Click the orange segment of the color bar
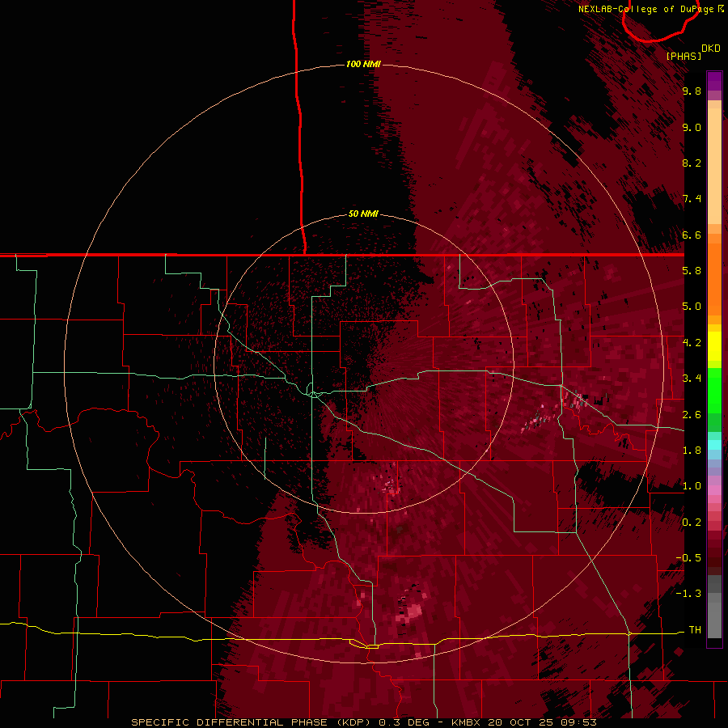Viewport: 728px width, 728px height. tap(714, 278)
